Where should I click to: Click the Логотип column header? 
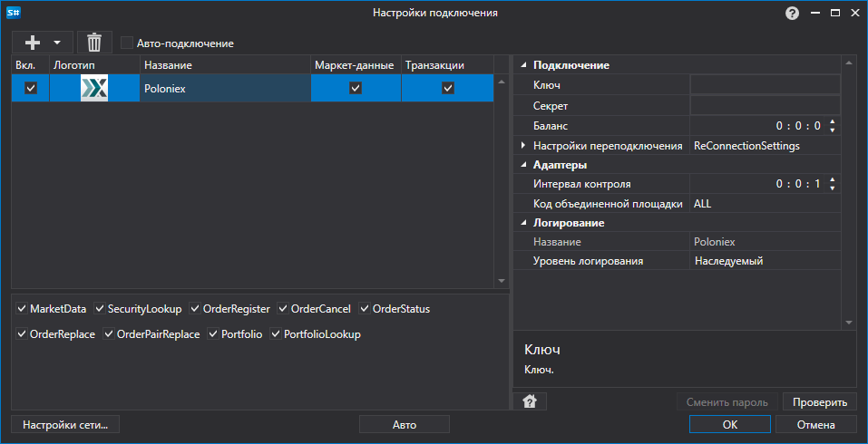pos(94,65)
